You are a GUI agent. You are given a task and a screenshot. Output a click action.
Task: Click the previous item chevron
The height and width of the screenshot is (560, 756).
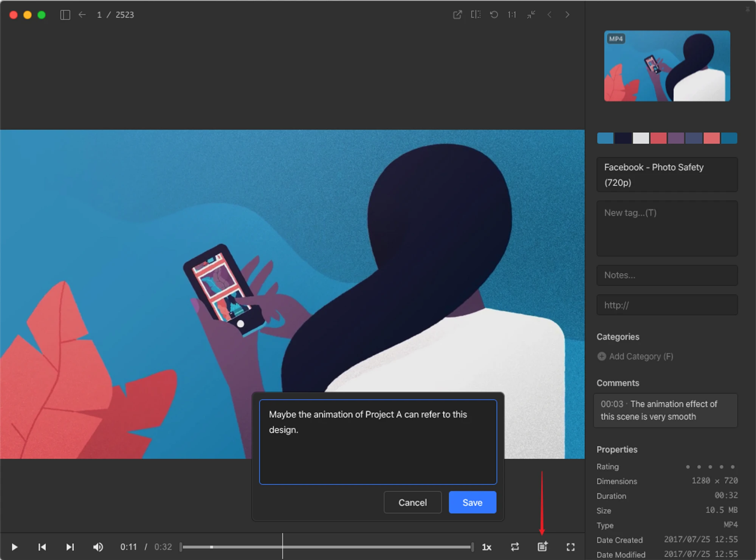point(549,15)
